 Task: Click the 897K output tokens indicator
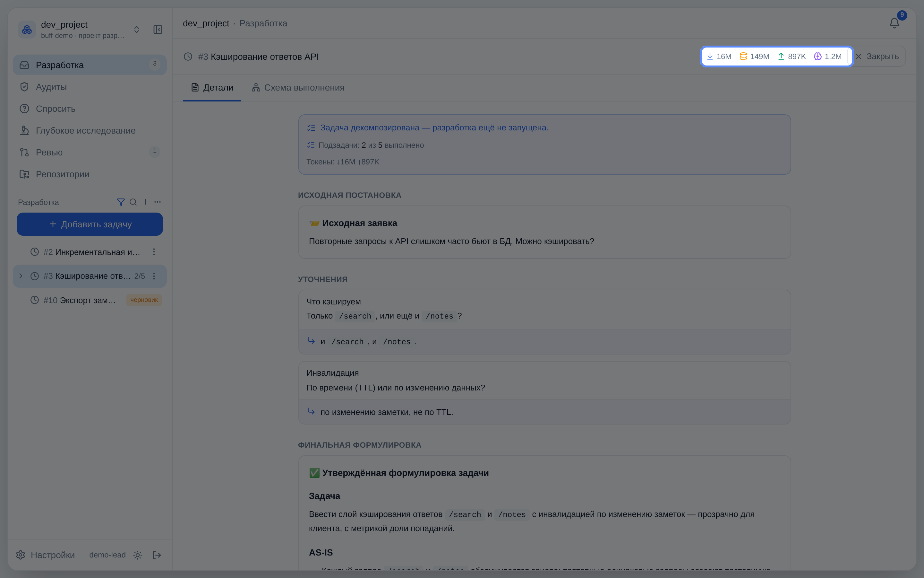coord(791,57)
